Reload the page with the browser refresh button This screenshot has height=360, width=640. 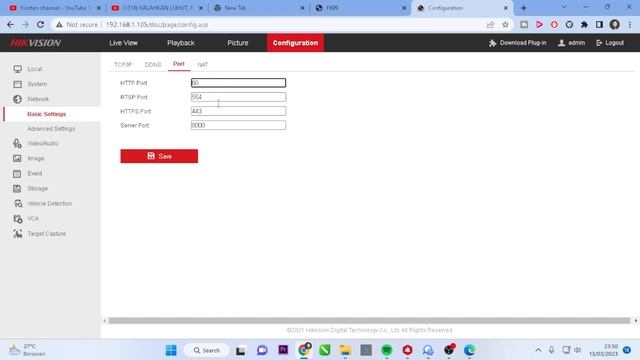(40, 24)
